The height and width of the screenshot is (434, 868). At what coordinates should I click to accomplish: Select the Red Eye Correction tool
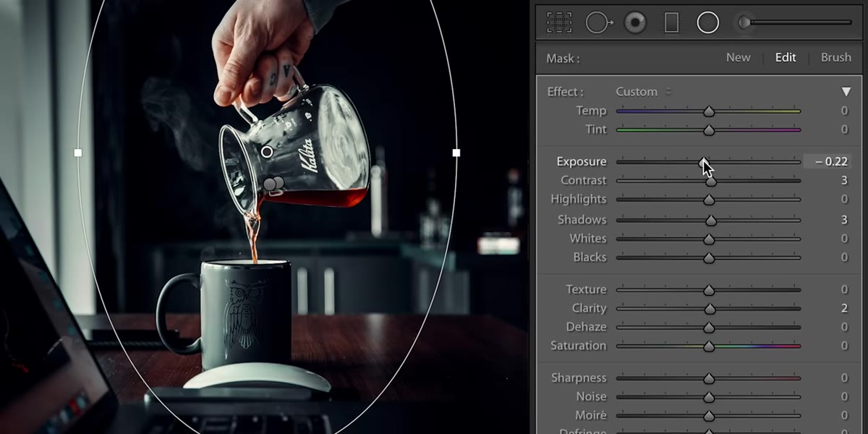(x=635, y=23)
